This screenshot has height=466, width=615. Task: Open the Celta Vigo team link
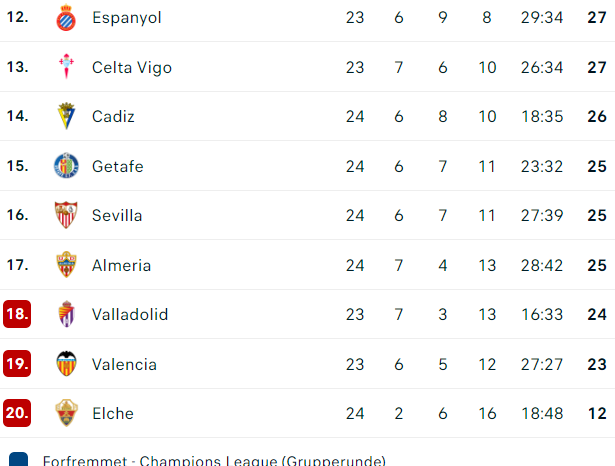pos(132,67)
